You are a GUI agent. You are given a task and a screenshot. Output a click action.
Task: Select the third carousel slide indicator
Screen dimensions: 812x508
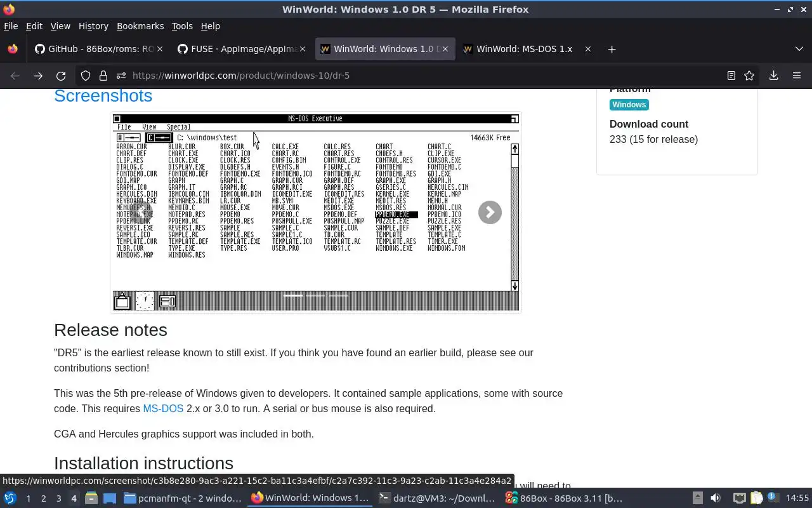point(339,295)
